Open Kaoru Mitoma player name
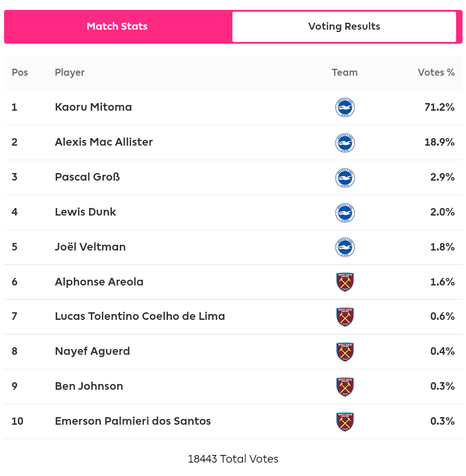 (x=93, y=107)
